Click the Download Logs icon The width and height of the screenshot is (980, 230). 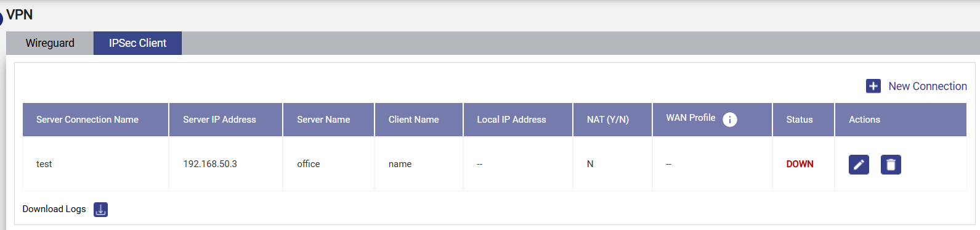click(100, 210)
